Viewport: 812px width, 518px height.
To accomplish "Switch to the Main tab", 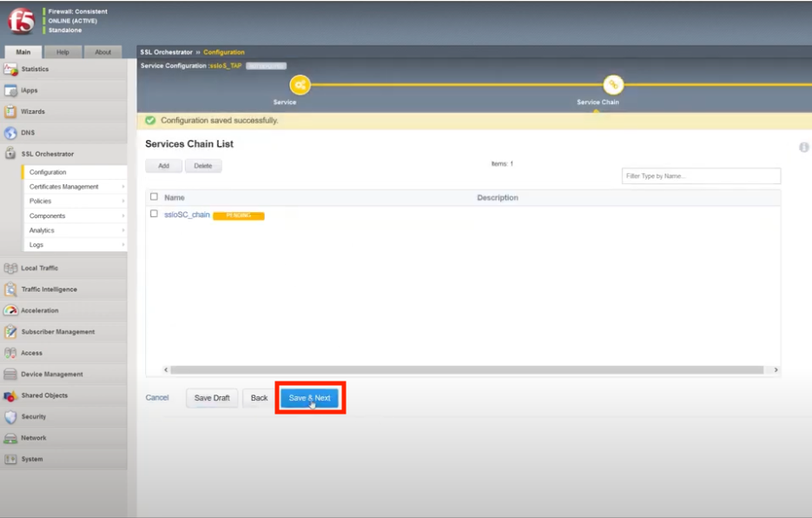I will 23,52.
